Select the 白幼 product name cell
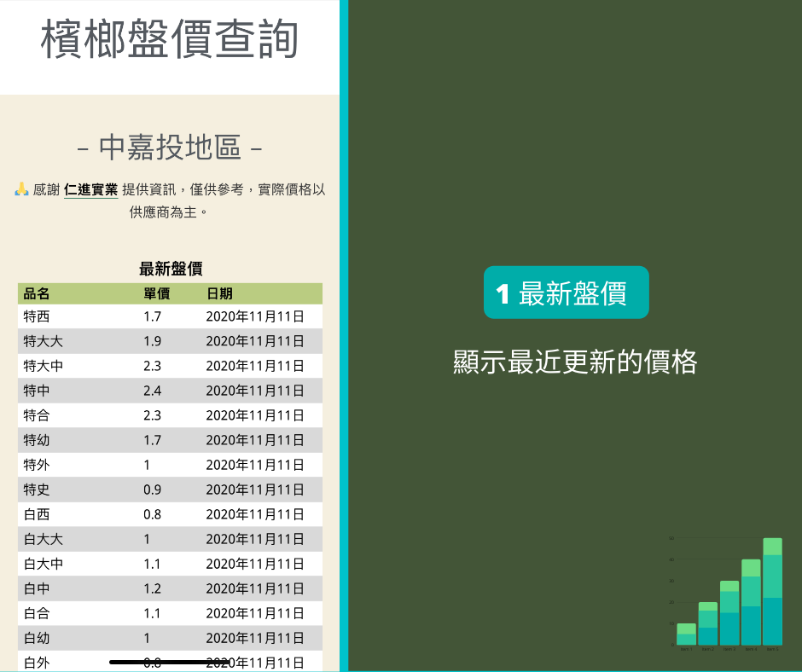 37,638
